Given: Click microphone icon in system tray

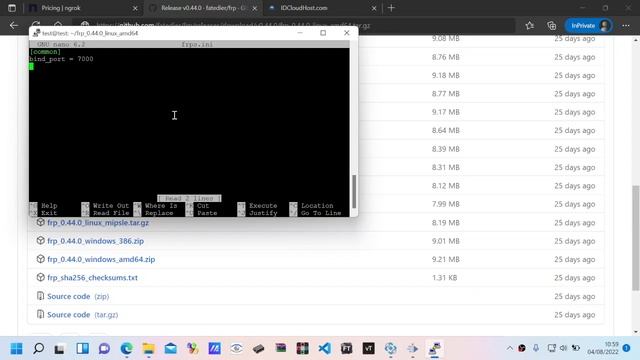Looking at the screenshot, I should 536,348.
